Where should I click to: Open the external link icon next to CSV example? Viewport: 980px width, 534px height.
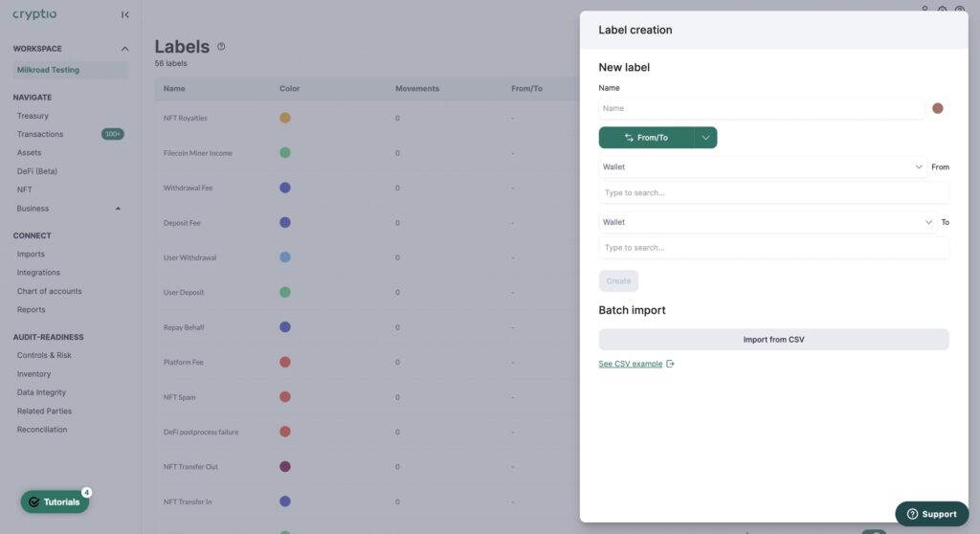670,364
